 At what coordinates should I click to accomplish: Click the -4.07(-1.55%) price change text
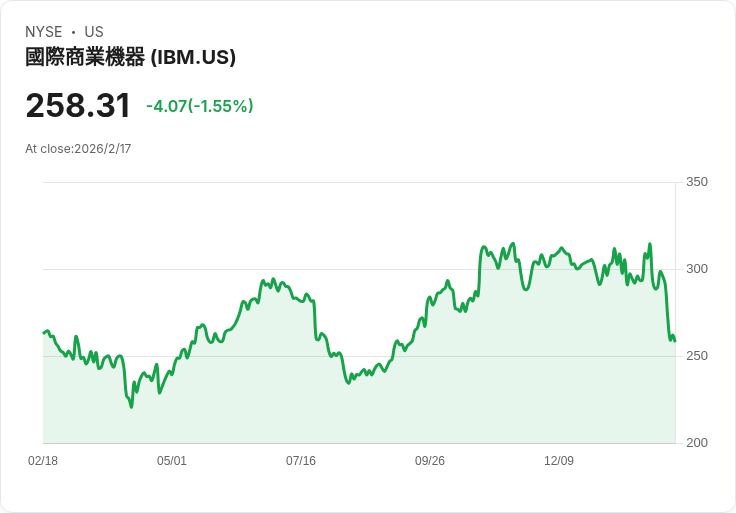200,106
